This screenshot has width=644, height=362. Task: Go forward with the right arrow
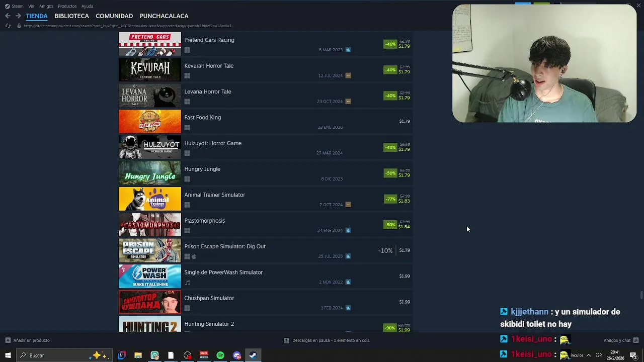(x=18, y=16)
